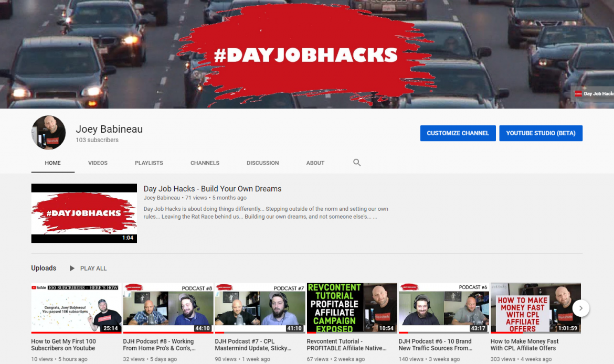This screenshot has height=364, width=614.
Task: Click the next arrow on Uploads carousel
Action: pos(581,308)
